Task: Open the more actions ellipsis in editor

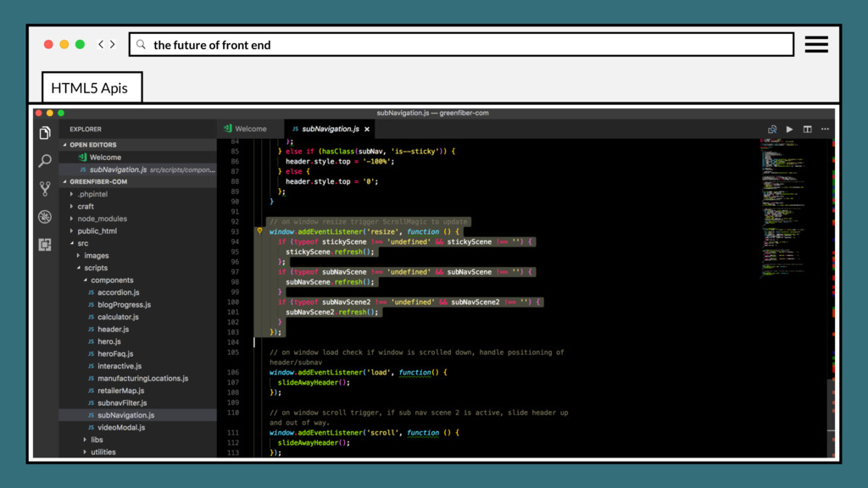Action: pos(826,129)
